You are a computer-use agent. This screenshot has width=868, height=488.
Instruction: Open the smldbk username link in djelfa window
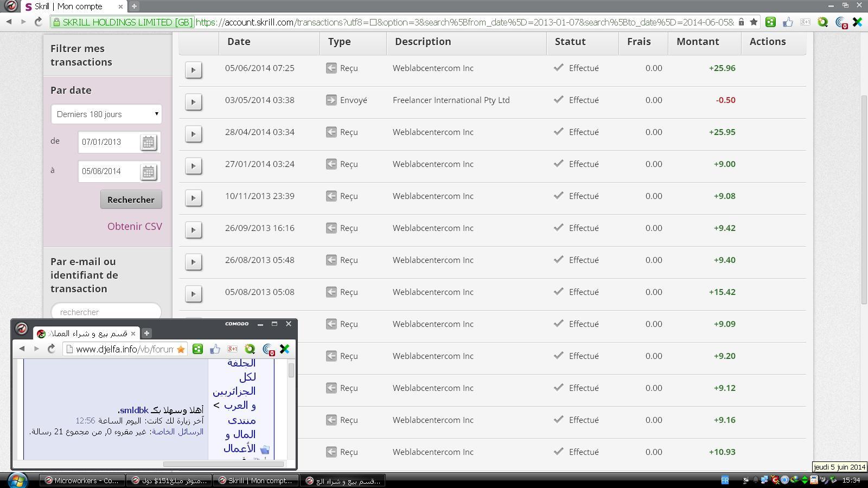pos(133,410)
